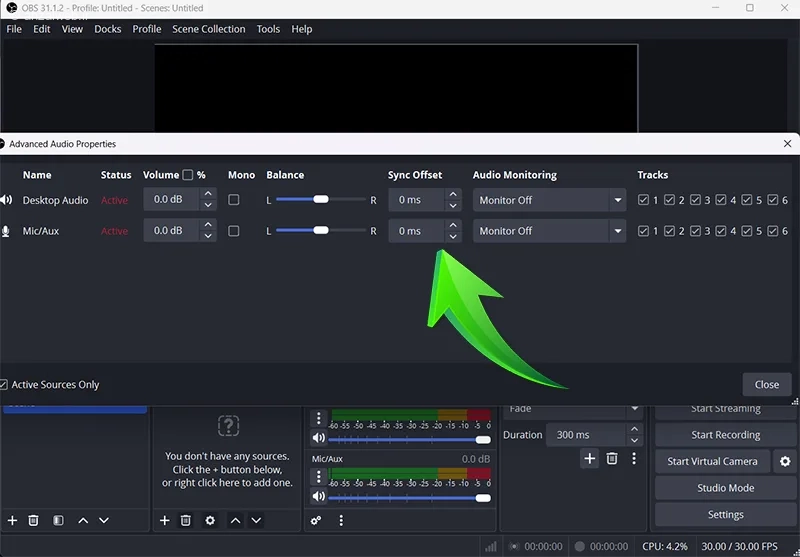Click the source properties gear icon
Screen dimensions: 800x557
(210, 520)
